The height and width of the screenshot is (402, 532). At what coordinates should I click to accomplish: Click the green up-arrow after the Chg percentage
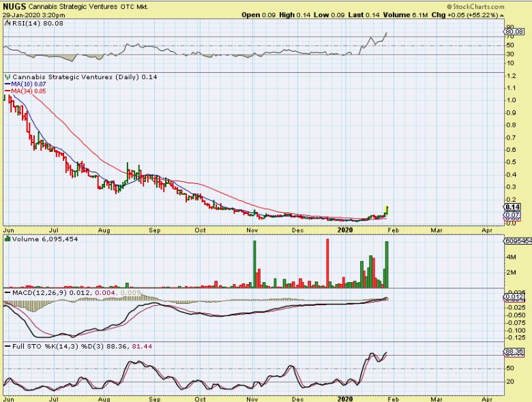[x=501, y=15]
